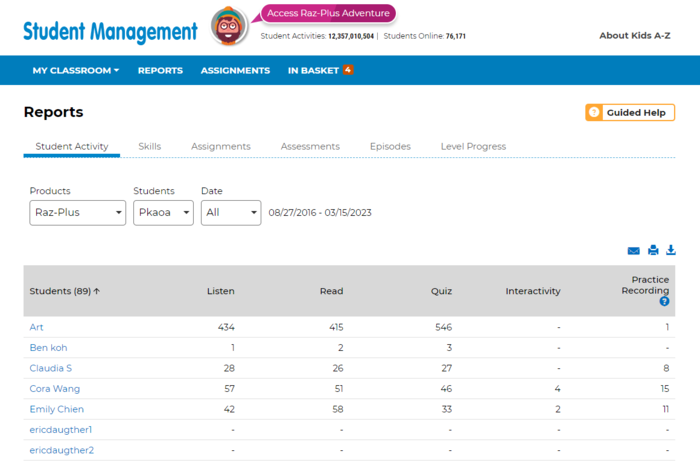
Task: Open the Assignments item in the navigation bar
Action: pos(235,71)
